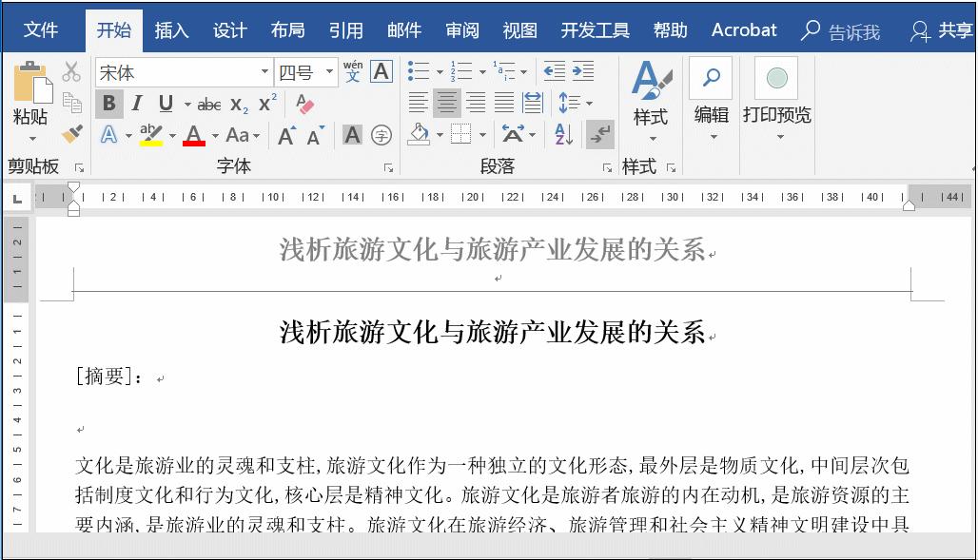Viewport: 978px width, 560px height.
Task: Toggle center paragraph alignment
Action: point(447,103)
